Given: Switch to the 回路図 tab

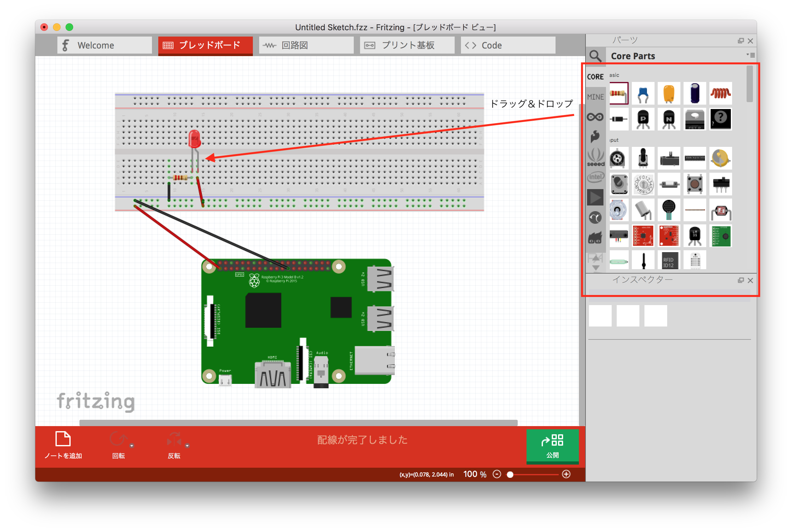Looking at the screenshot, I should click(x=306, y=45).
